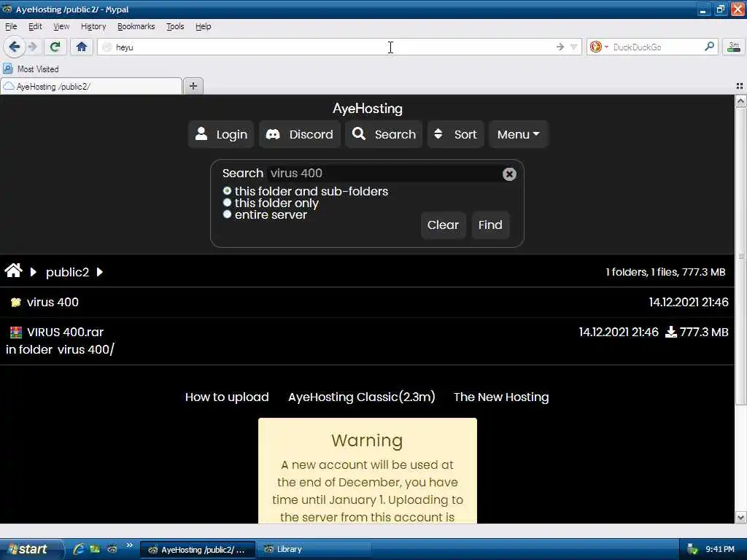The height and width of the screenshot is (560, 747).
Task: Open the Tools menu
Action: pos(175,26)
